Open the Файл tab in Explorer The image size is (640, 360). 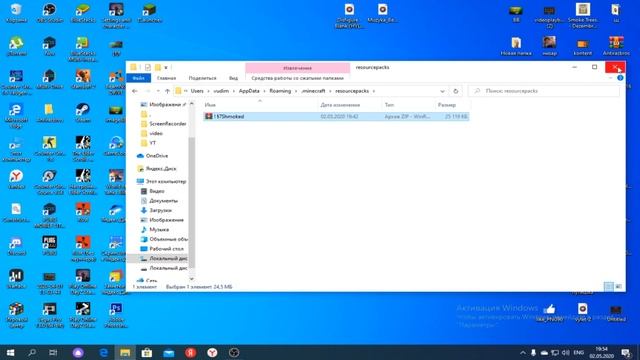click(x=138, y=78)
